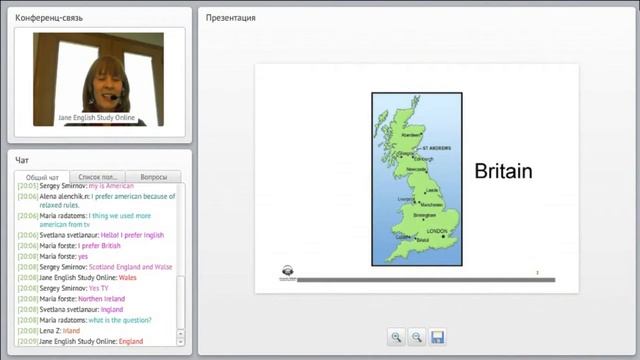Screen dimensions: 640x360
Task: Click the message 'Northen Ireland'
Action: [x=102, y=299]
